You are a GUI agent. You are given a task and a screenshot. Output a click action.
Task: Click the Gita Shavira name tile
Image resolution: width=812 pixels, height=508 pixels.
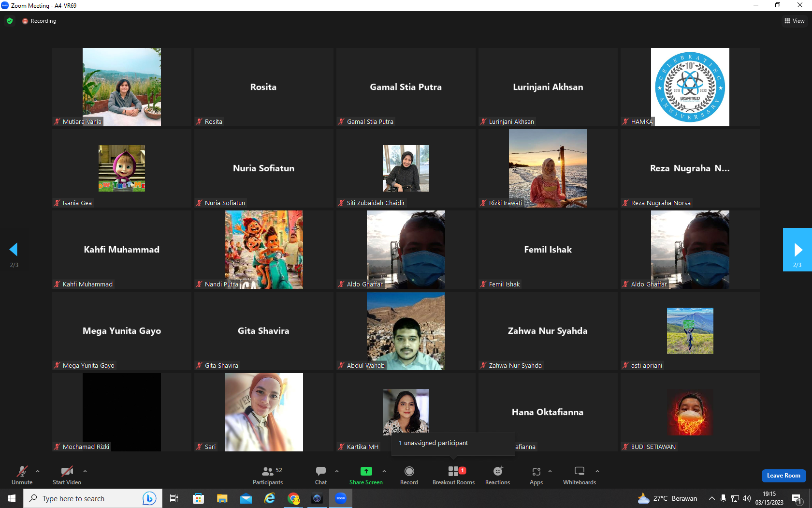click(264, 331)
